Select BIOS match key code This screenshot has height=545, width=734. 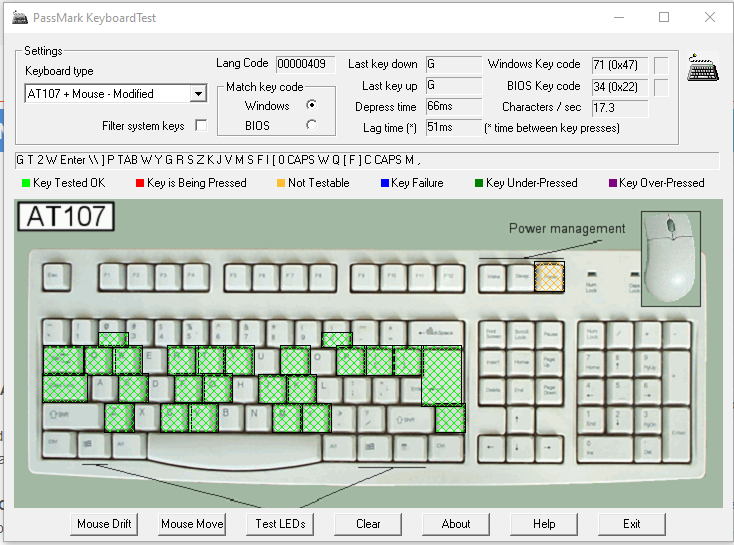tap(311, 125)
